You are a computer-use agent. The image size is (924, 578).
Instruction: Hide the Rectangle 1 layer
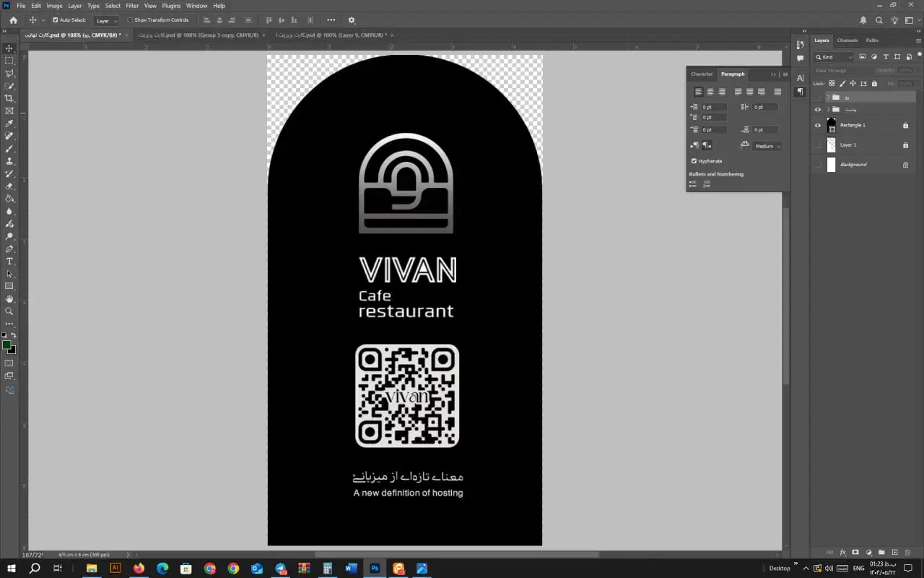coord(817,125)
